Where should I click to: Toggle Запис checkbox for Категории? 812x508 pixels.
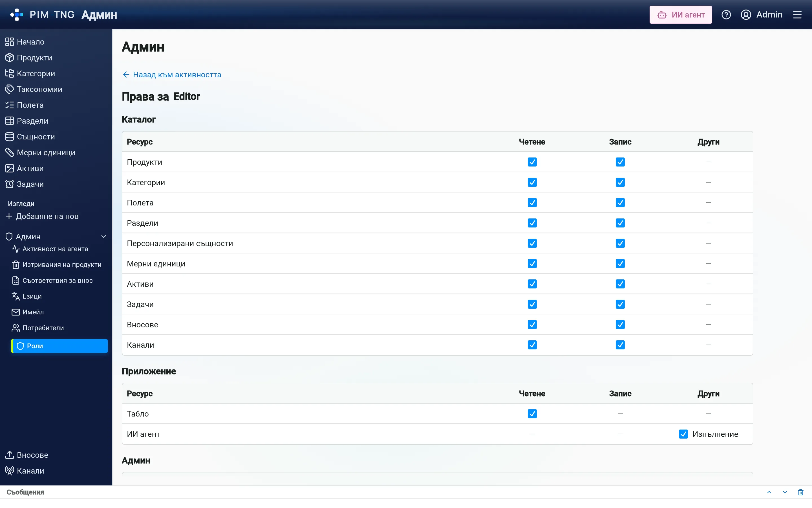(x=620, y=182)
